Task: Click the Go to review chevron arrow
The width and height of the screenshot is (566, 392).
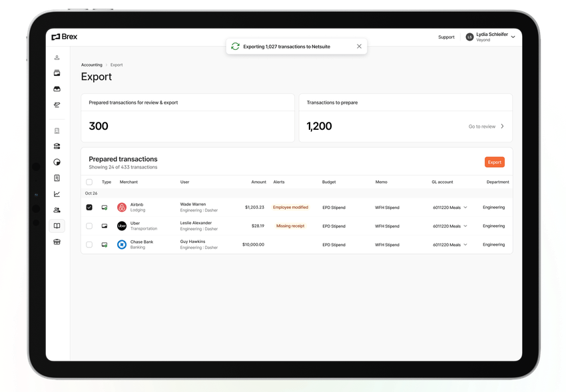Action: pyautogui.click(x=502, y=126)
